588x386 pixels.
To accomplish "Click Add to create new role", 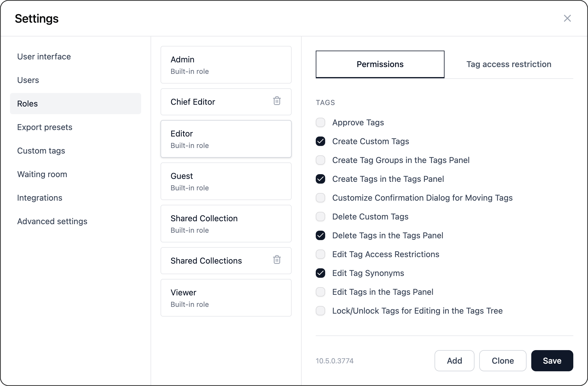I will [454, 361].
